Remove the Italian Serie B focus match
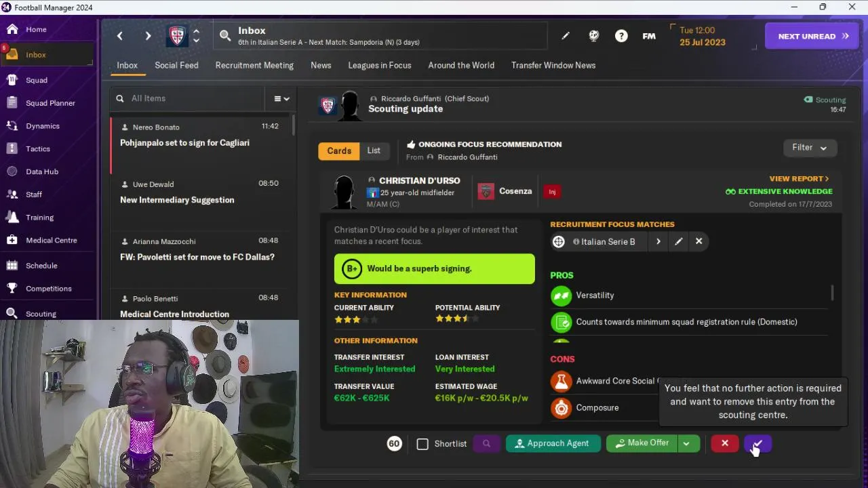Image resolution: width=868 pixels, height=488 pixels. 698,241
